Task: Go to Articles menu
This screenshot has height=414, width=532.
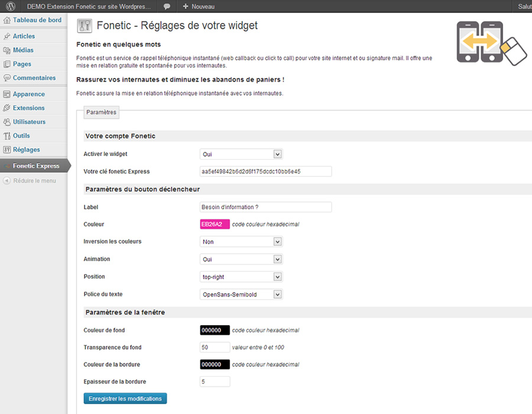Action: coord(24,36)
